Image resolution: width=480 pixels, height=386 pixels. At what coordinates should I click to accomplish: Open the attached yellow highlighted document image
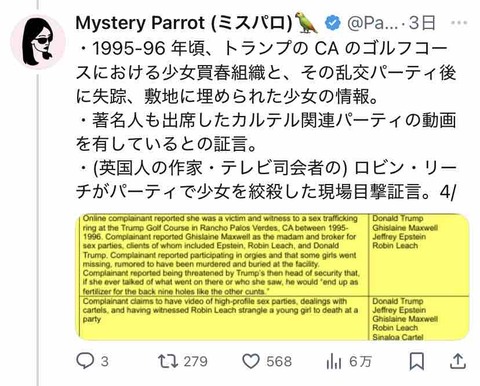click(272, 277)
